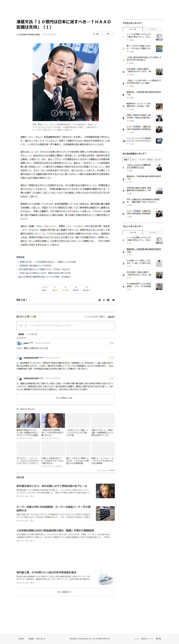The image size is (179, 644).
Task: Like jnao**** comment with thumbs-up
Action: point(111,343)
